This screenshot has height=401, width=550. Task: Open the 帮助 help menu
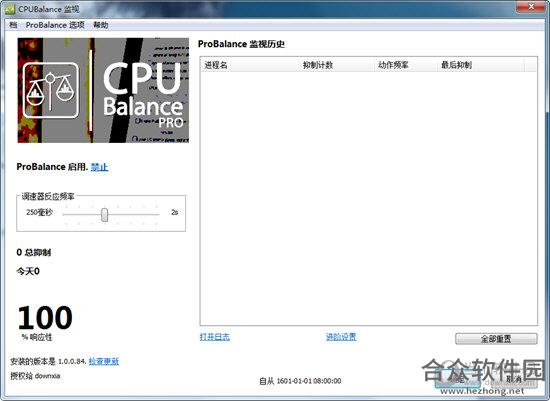[x=101, y=25]
